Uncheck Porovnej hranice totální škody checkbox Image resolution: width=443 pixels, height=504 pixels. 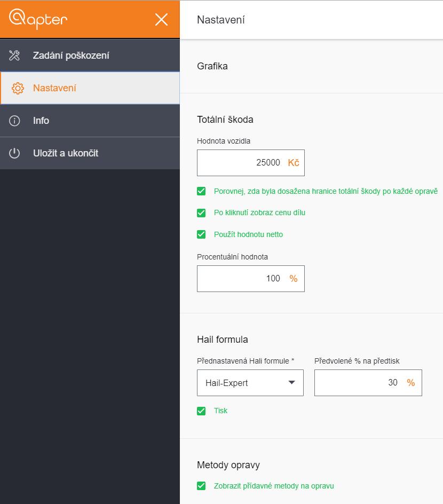click(x=201, y=191)
